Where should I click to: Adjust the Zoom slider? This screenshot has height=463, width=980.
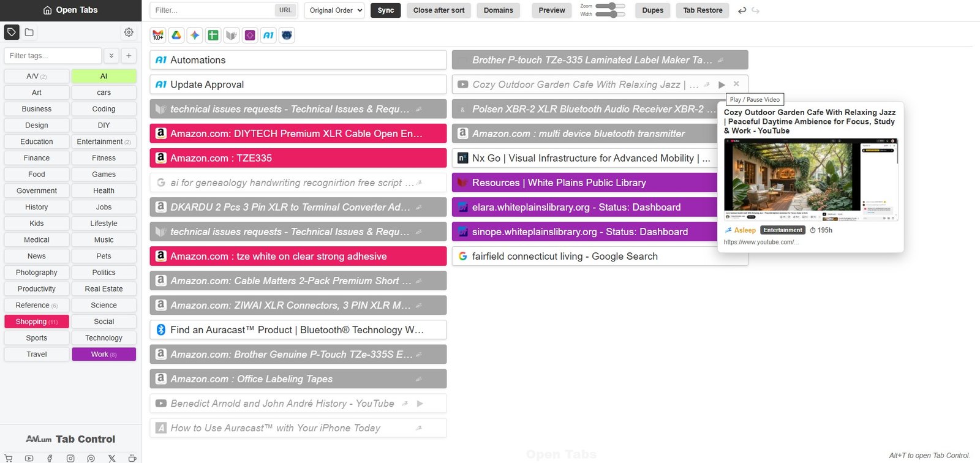click(x=610, y=6)
